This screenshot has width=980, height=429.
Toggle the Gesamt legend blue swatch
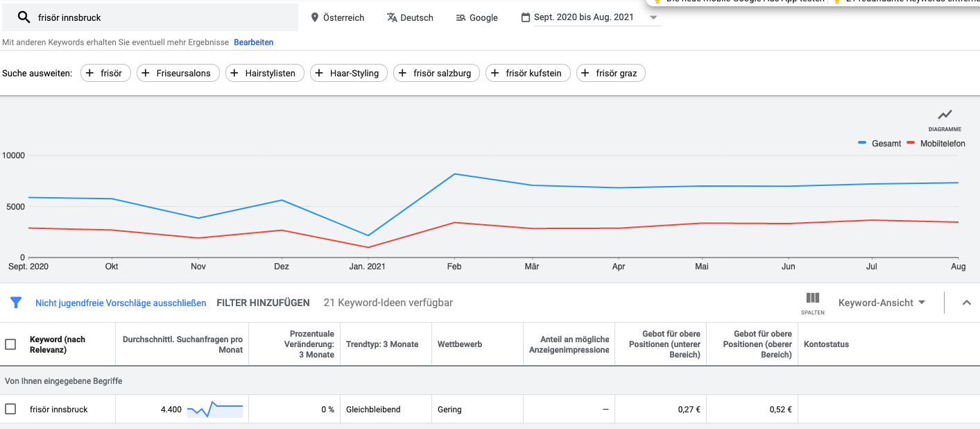(862, 143)
